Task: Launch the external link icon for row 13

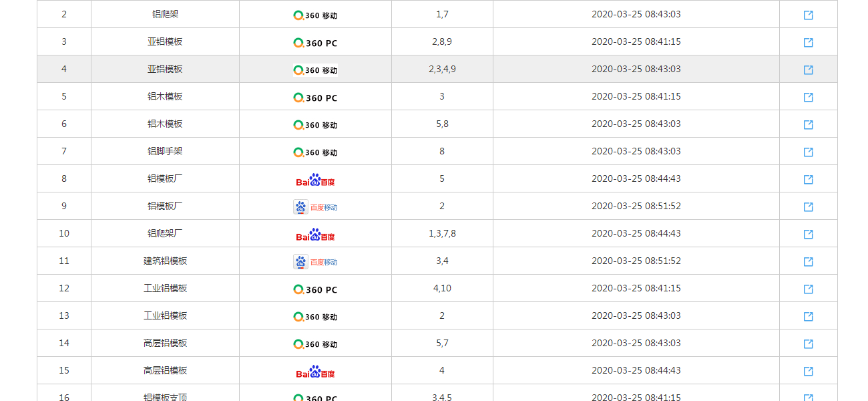Action: tap(808, 316)
